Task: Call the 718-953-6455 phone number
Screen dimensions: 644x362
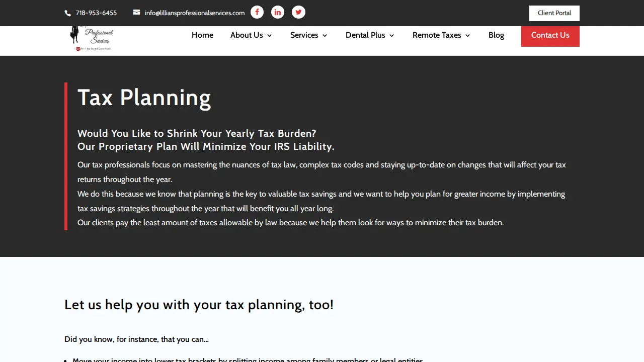Action: pyautogui.click(x=96, y=13)
